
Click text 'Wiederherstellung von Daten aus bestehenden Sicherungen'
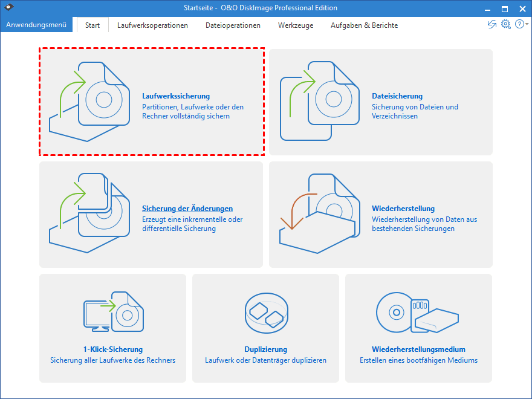coord(424,224)
